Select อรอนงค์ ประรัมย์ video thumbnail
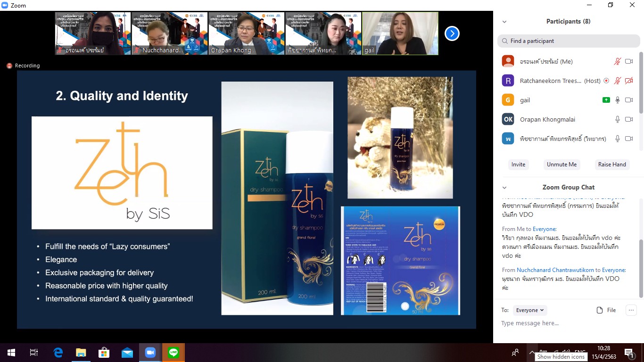 coord(93,33)
